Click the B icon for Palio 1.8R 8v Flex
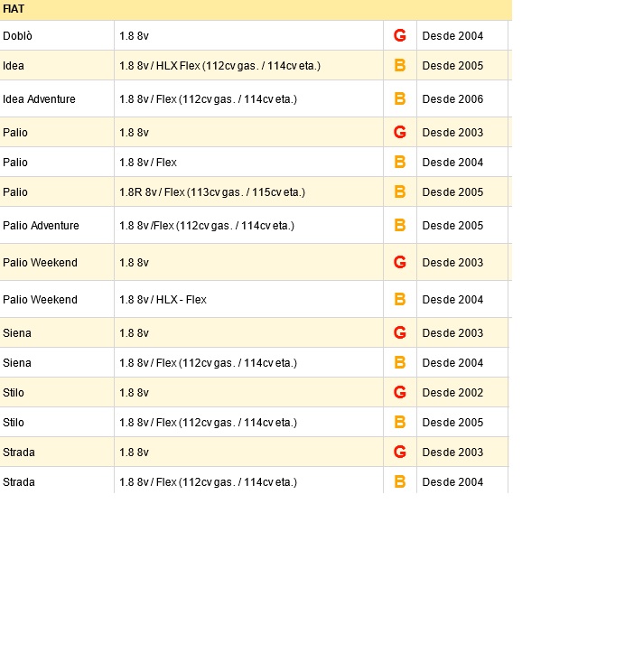The width and height of the screenshot is (634, 672). [400, 192]
